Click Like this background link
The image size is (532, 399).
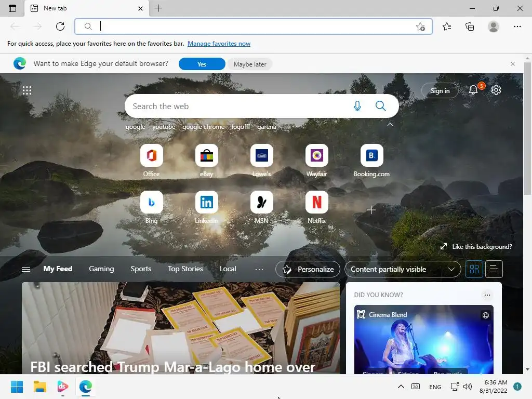[x=476, y=247]
